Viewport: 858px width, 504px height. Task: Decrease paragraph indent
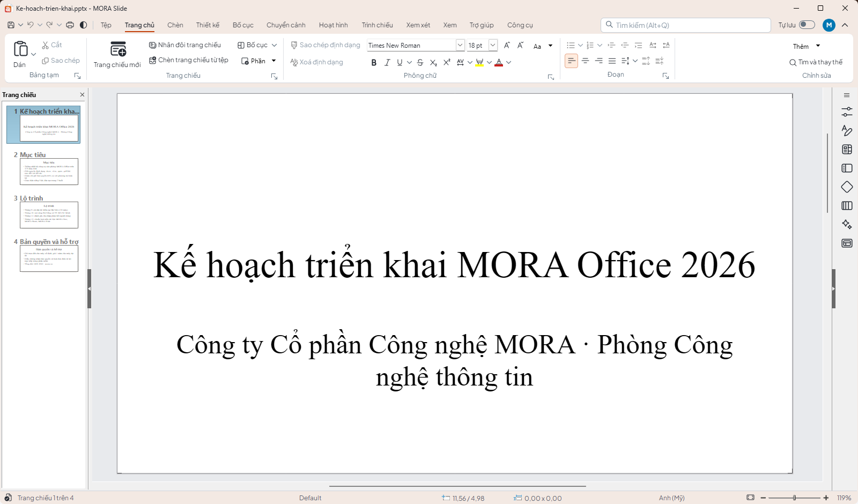[x=625, y=46]
